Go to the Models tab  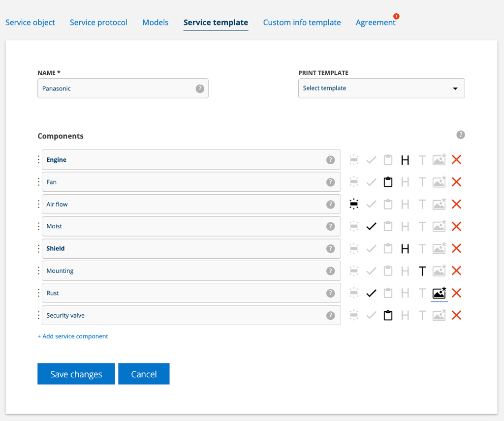pos(156,23)
